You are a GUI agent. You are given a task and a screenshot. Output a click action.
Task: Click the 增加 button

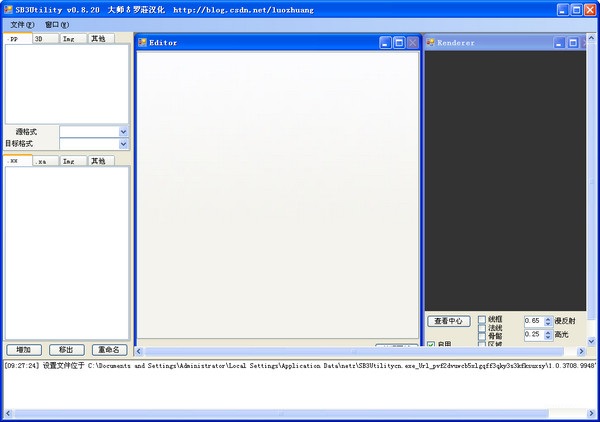(24, 350)
